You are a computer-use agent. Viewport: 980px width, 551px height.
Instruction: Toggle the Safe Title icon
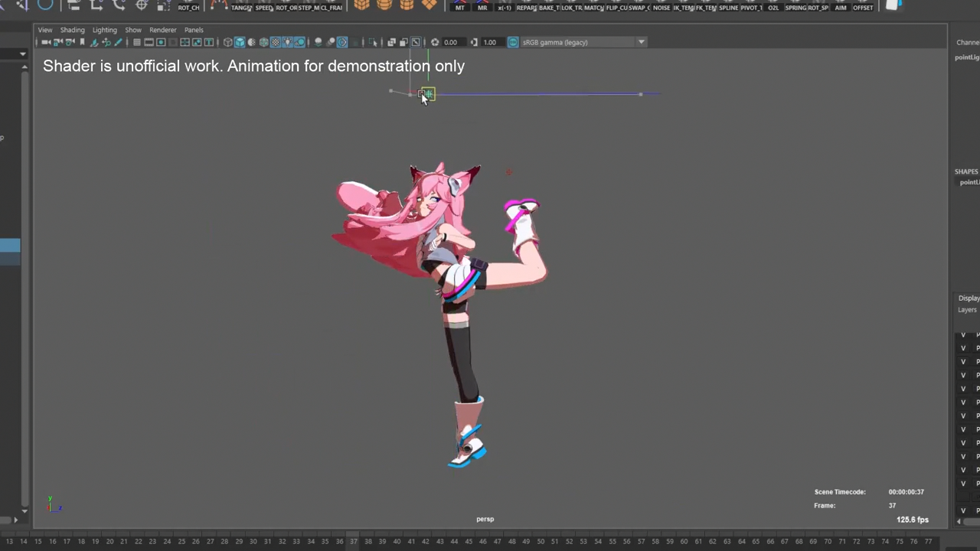click(x=208, y=42)
